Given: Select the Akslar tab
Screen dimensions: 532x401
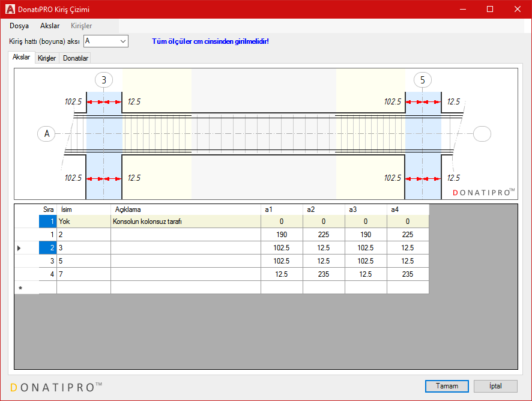Looking at the screenshot, I should [x=22, y=58].
